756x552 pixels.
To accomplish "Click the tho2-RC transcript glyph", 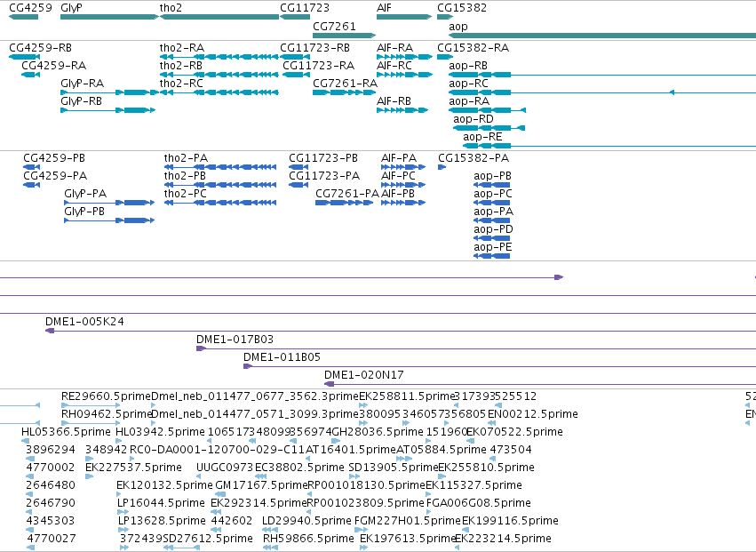I will click(219, 92).
